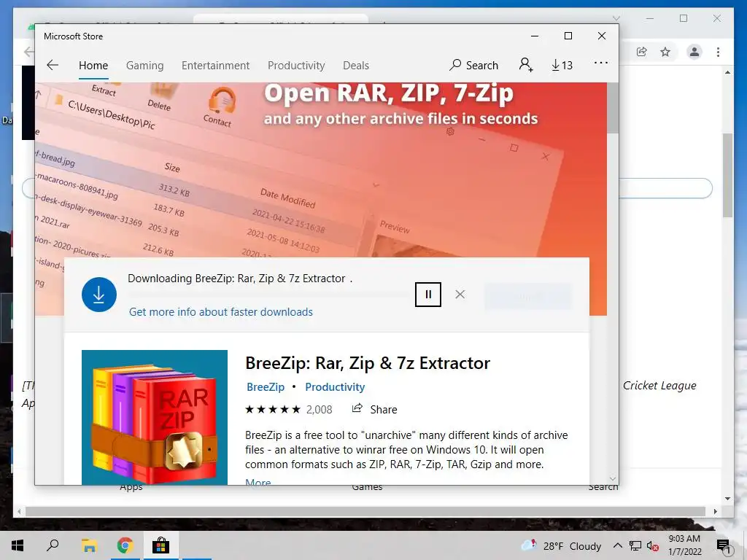The width and height of the screenshot is (747, 560).
Task: Click the five-star rating
Action: 273,410
